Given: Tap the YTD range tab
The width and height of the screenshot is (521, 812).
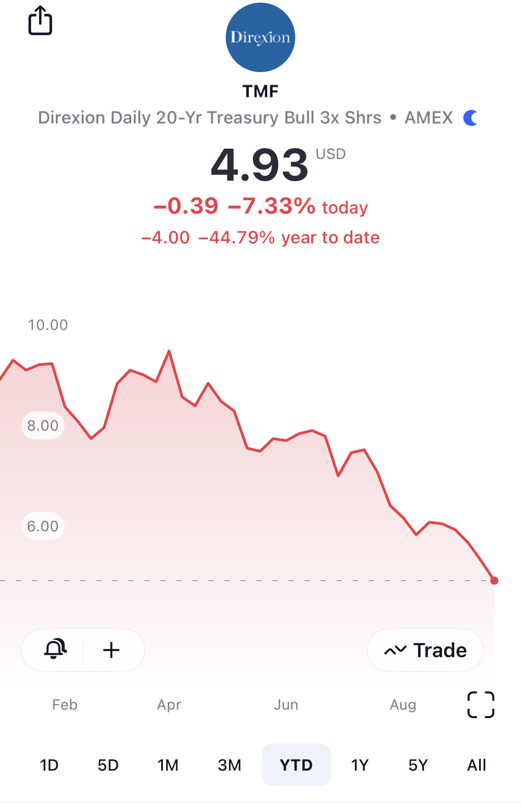Looking at the screenshot, I should click(296, 765).
